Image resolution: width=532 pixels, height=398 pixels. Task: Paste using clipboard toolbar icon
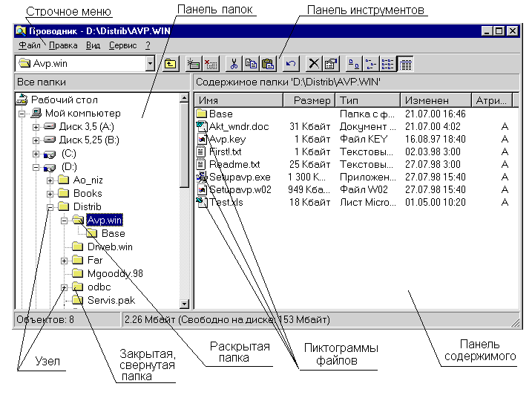[x=268, y=64]
